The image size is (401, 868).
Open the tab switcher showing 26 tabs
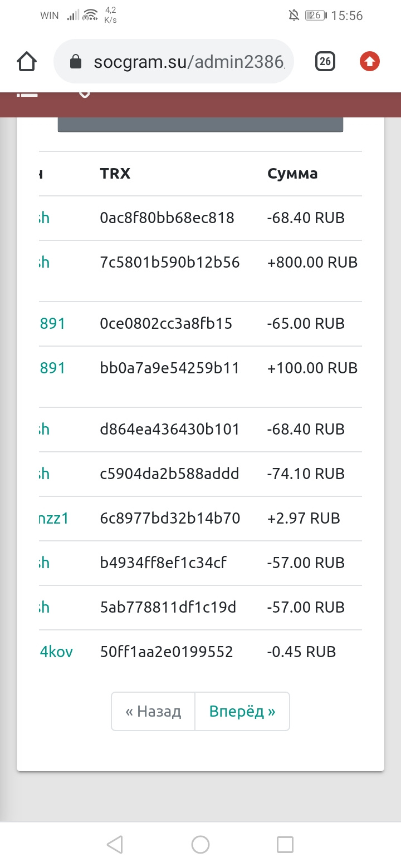point(325,61)
